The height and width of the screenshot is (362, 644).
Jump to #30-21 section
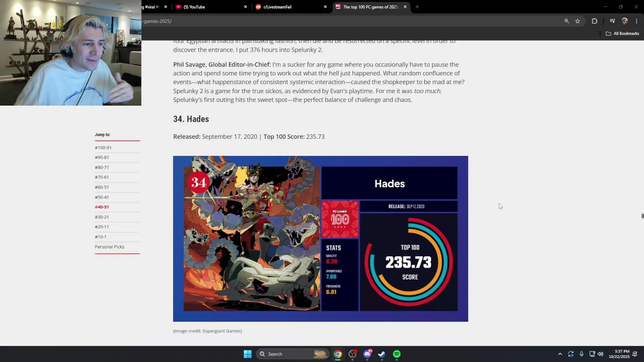point(102,217)
